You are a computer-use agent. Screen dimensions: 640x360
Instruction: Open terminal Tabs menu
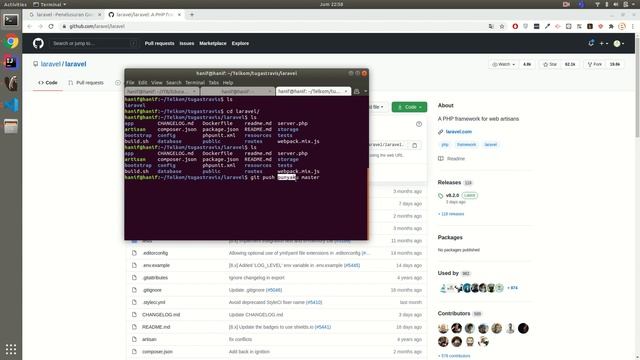click(x=213, y=82)
